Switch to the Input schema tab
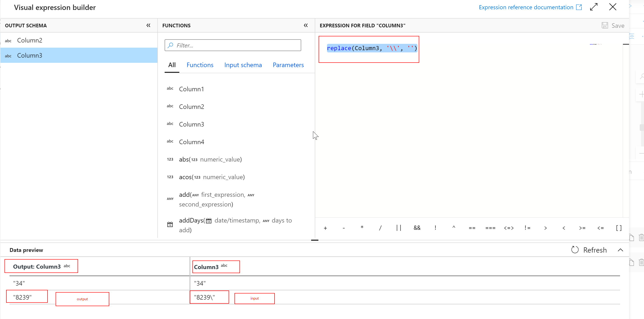The width and height of the screenshot is (644, 319). (243, 65)
